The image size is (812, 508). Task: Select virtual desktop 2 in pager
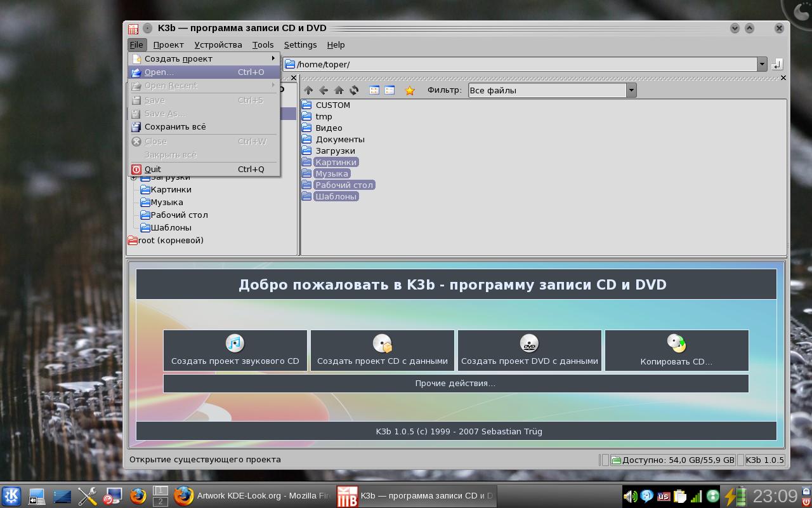[x=160, y=502]
